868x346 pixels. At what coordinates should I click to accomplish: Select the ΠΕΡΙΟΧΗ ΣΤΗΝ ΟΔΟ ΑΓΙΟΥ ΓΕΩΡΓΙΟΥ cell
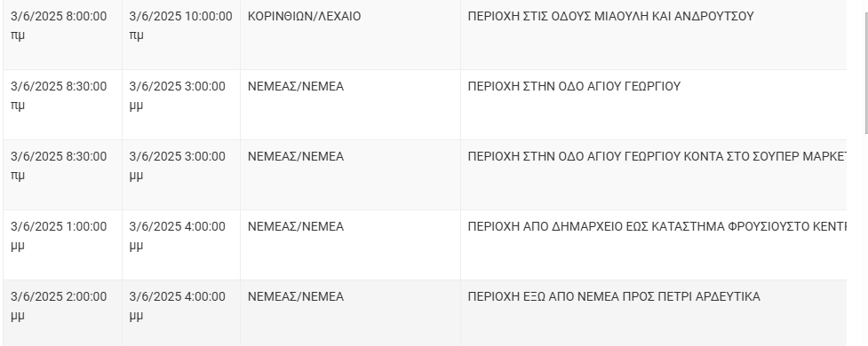coord(574,87)
